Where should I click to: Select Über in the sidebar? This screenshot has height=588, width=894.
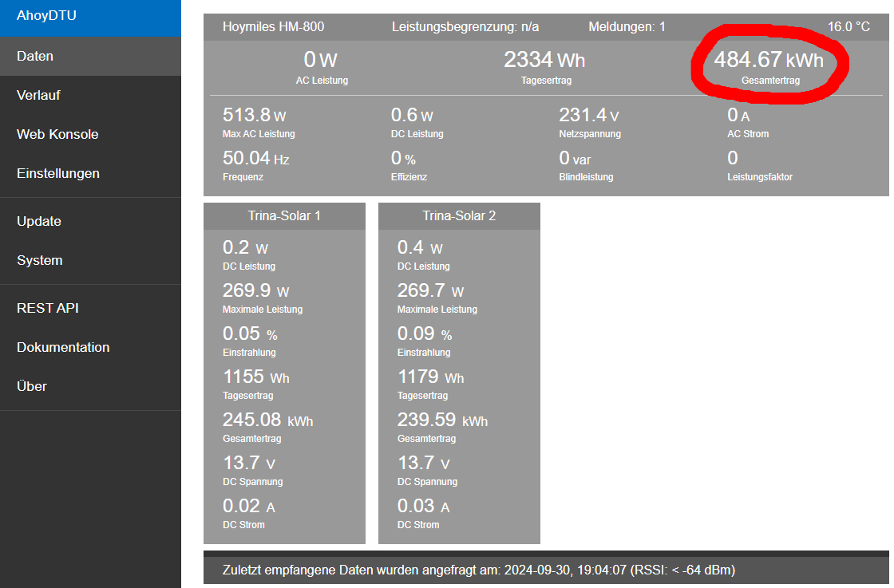pos(32,386)
